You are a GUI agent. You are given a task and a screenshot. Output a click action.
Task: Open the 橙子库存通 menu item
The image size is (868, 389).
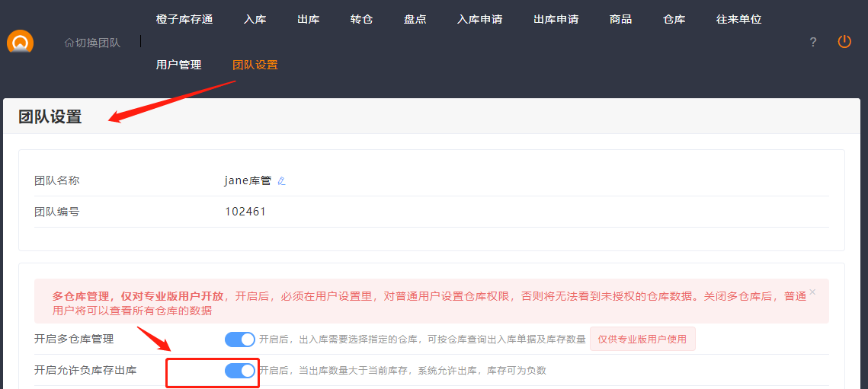point(184,20)
